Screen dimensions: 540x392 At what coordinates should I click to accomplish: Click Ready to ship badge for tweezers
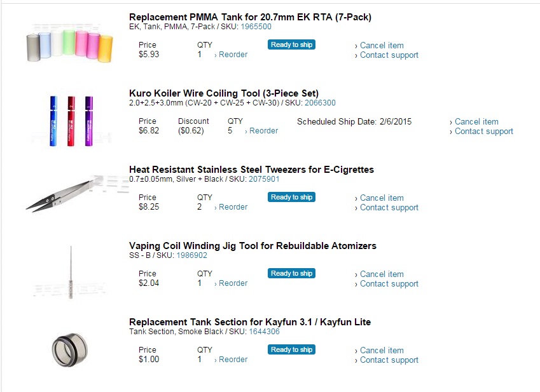coord(291,197)
